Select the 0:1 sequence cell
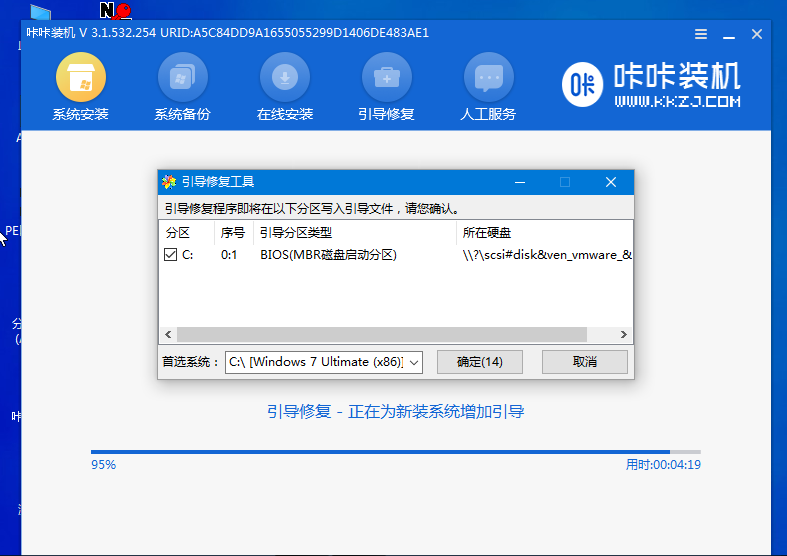This screenshot has width=787, height=556. click(229, 255)
